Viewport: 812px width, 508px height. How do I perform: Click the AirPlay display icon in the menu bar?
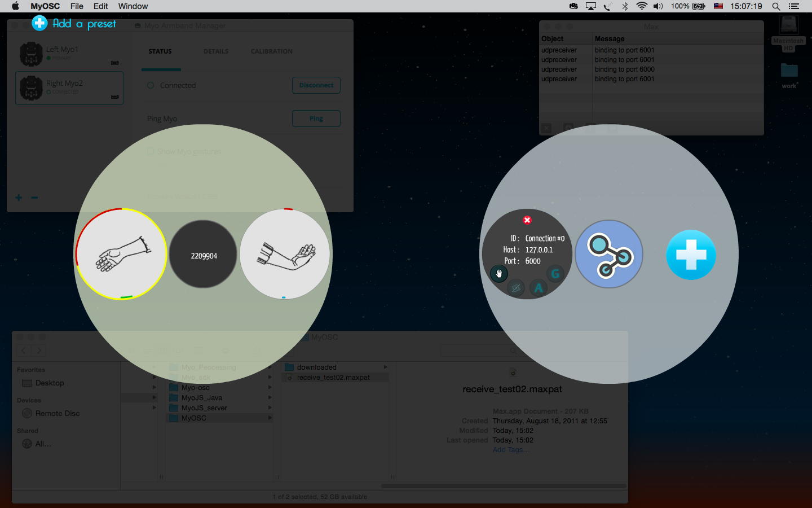click(x=591, y=6)
